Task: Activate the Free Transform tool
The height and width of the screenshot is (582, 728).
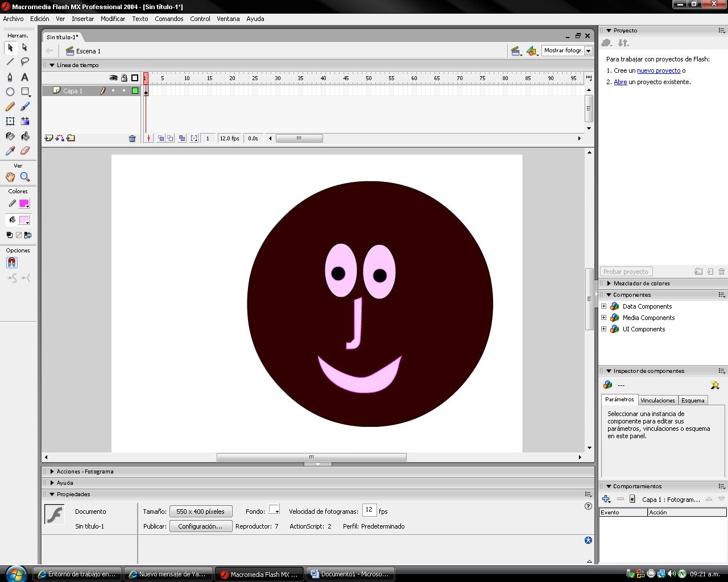Action: [10, 121]
